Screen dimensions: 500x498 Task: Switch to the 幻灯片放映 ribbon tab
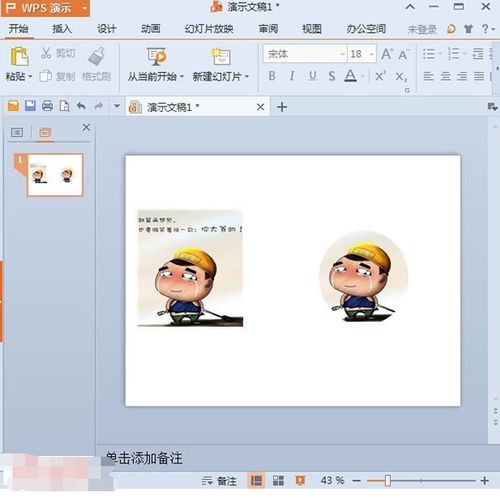pyautogui.click(x=209, y=29)
